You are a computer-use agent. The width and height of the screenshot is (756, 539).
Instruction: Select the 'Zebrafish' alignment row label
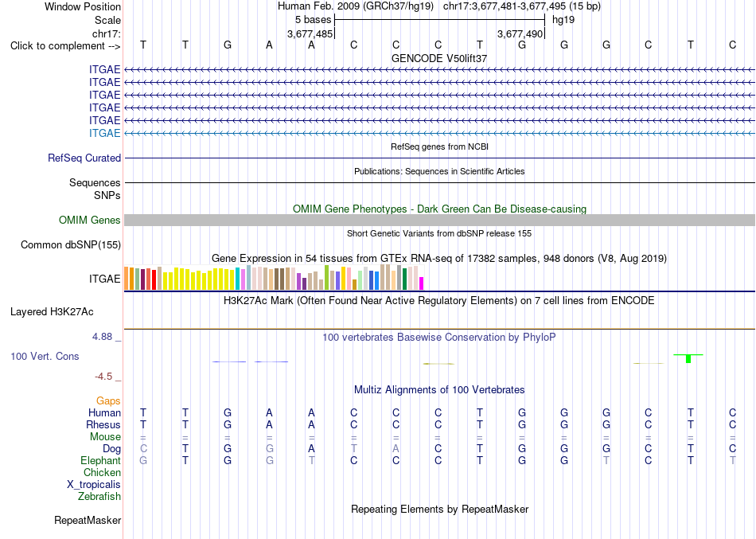click(99, 496)
